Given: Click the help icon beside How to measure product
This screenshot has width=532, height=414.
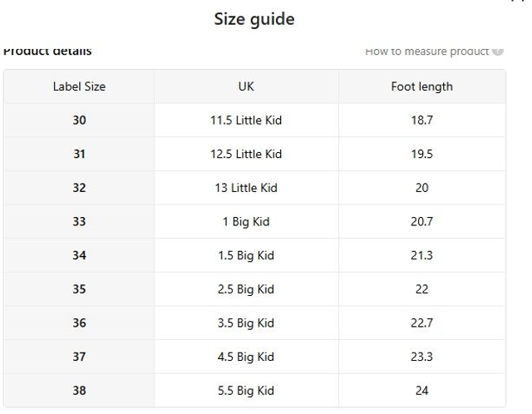Looking at the screenshot, I should pos(498,52).
